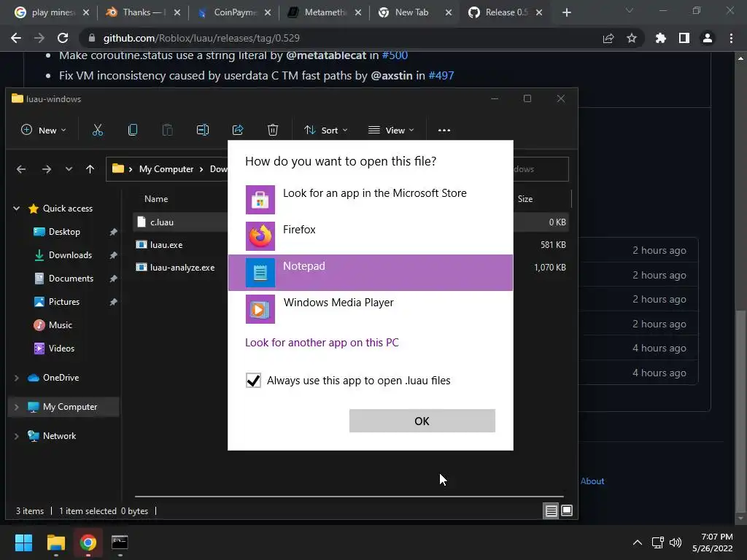Pick the Windows Media Player icon
747x560 pixels.
tap(260, 309)
